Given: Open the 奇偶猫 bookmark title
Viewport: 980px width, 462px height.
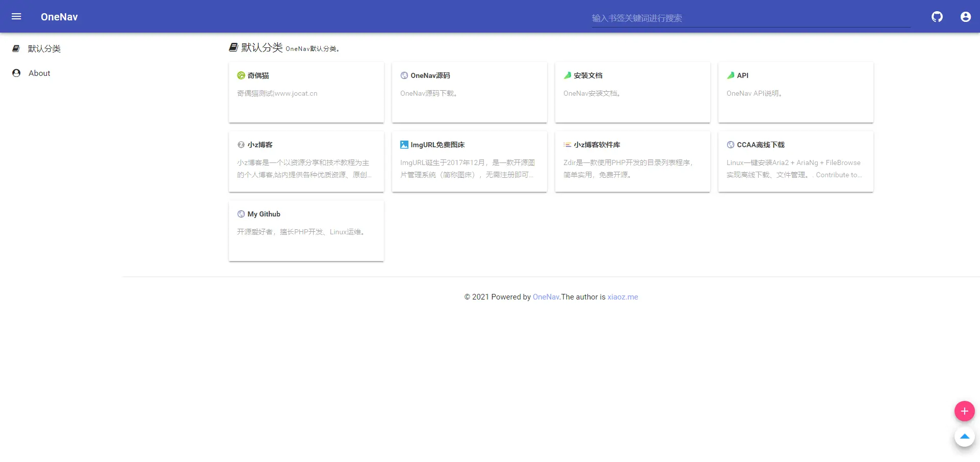Looking at the screenshot, I should click(259, 75).
